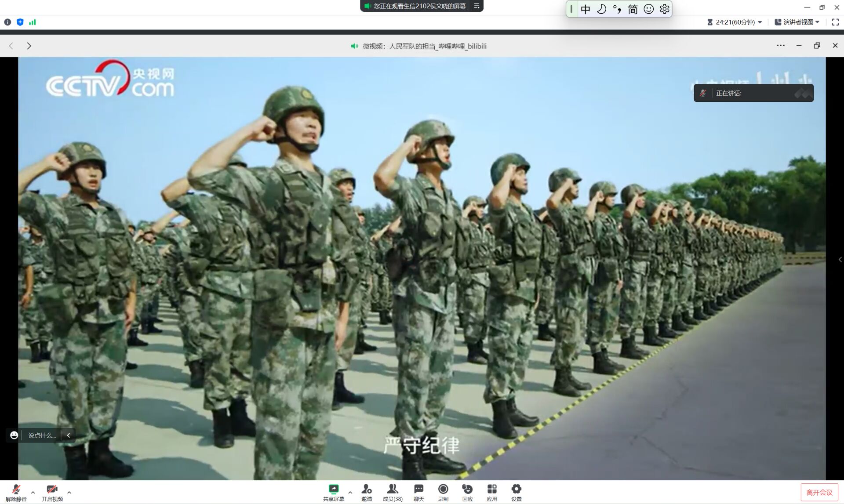The image size is (844, 504).
Task: Click the green tab audio speaker icon
Action: 354,46
